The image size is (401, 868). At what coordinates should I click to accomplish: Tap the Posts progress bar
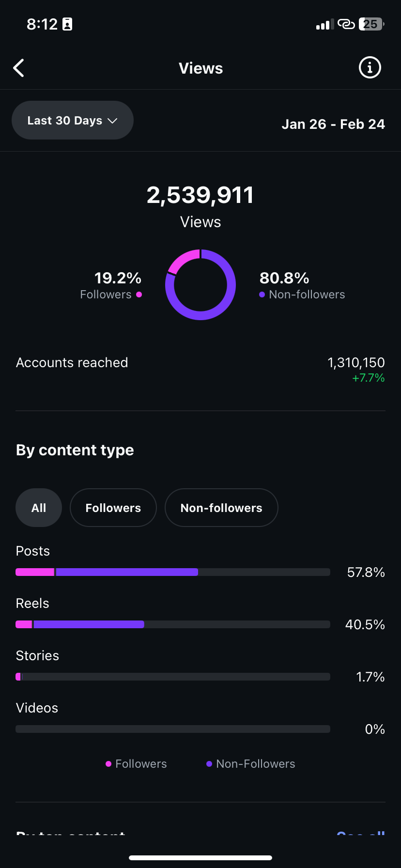(x=173, y=572)
